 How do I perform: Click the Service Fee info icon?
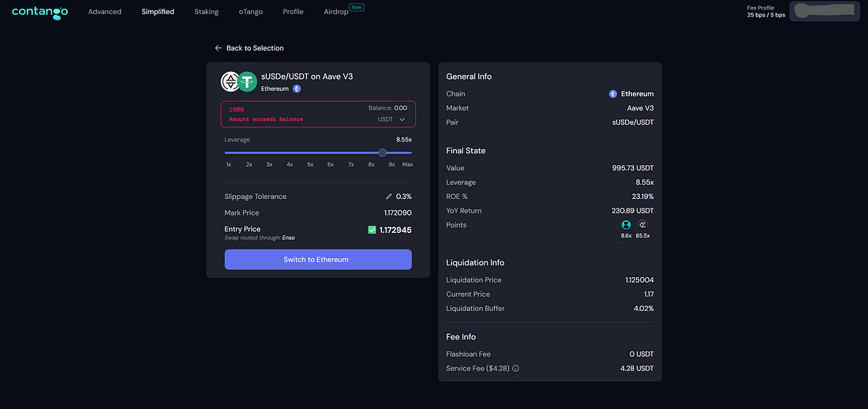pos(516,369)
